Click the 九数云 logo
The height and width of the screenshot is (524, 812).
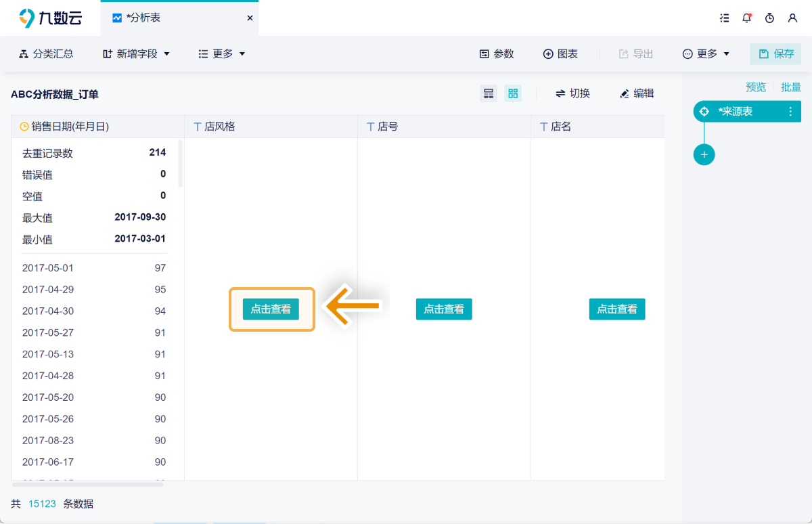[x=50, y=18]
